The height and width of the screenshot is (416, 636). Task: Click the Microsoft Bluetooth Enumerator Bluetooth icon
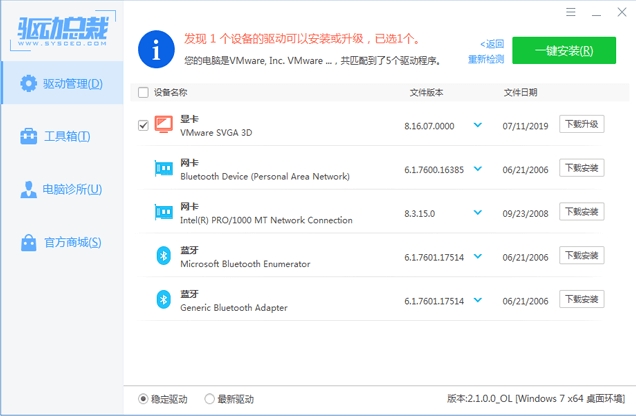click(164, 256)
